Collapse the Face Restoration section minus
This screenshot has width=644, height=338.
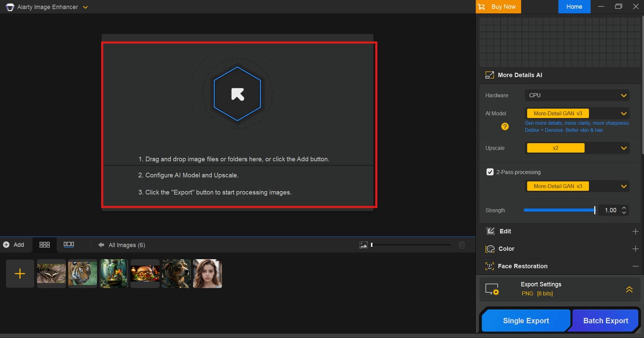coord(635,266)
